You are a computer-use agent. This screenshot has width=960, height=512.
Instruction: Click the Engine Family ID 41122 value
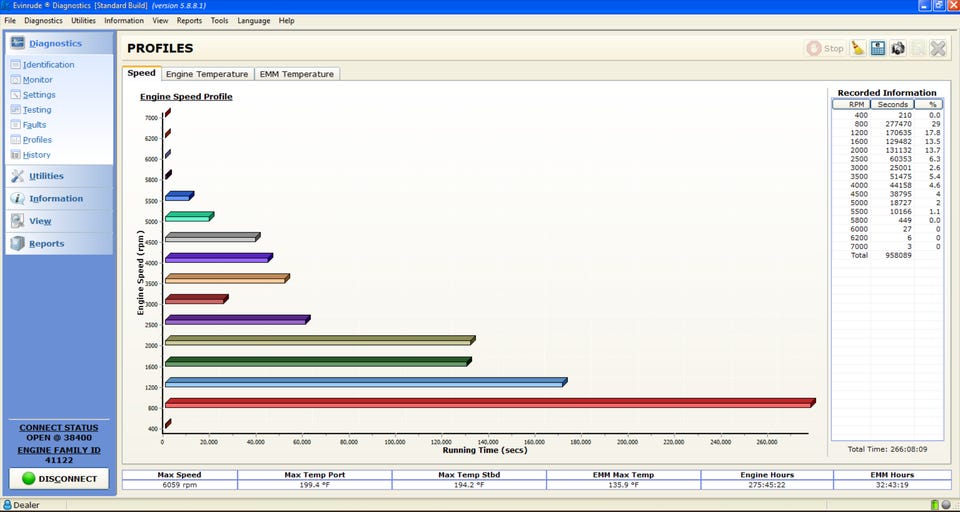tap(59, 461)
